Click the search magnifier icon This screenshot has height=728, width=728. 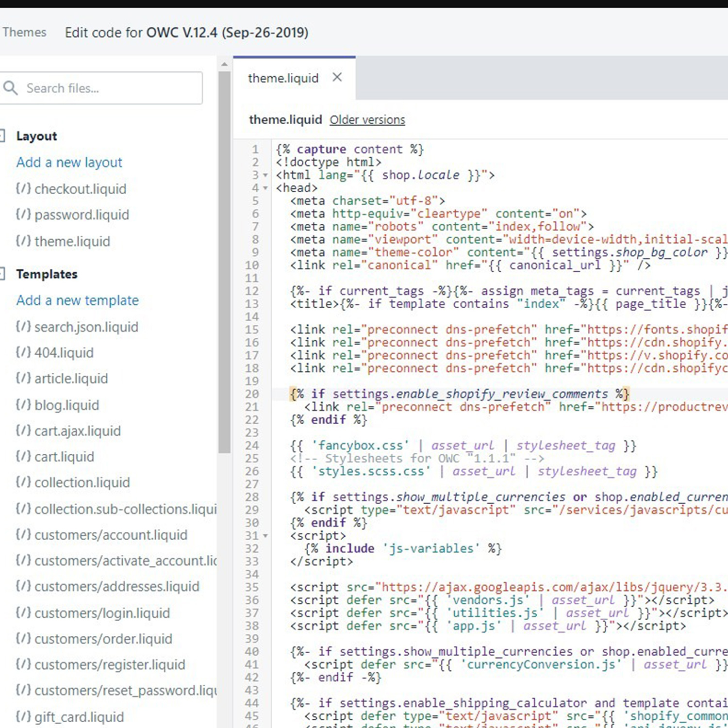pos(10,88)
